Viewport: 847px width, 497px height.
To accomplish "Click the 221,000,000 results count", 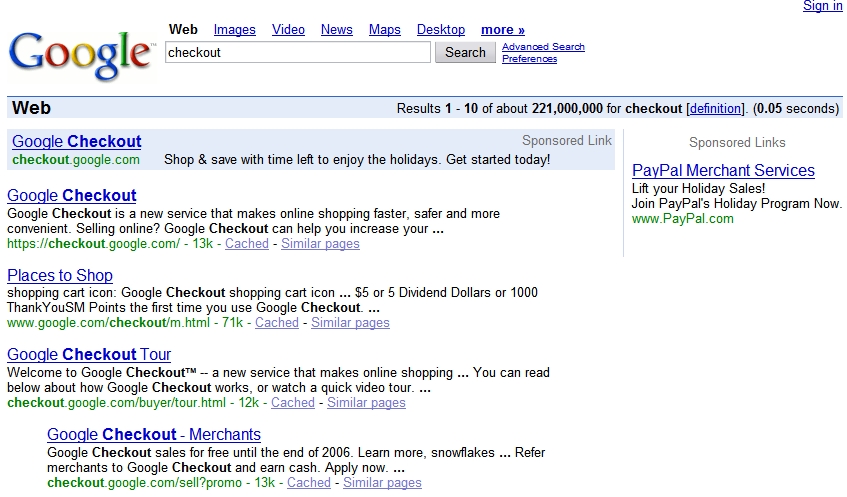I will pos(567,109).
